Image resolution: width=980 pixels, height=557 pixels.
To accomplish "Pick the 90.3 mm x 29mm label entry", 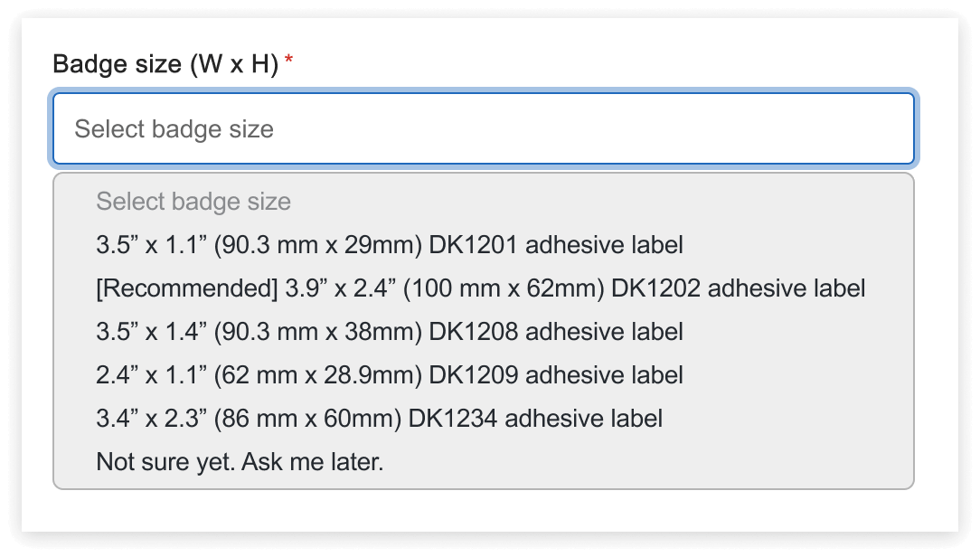I will [389, 245].
